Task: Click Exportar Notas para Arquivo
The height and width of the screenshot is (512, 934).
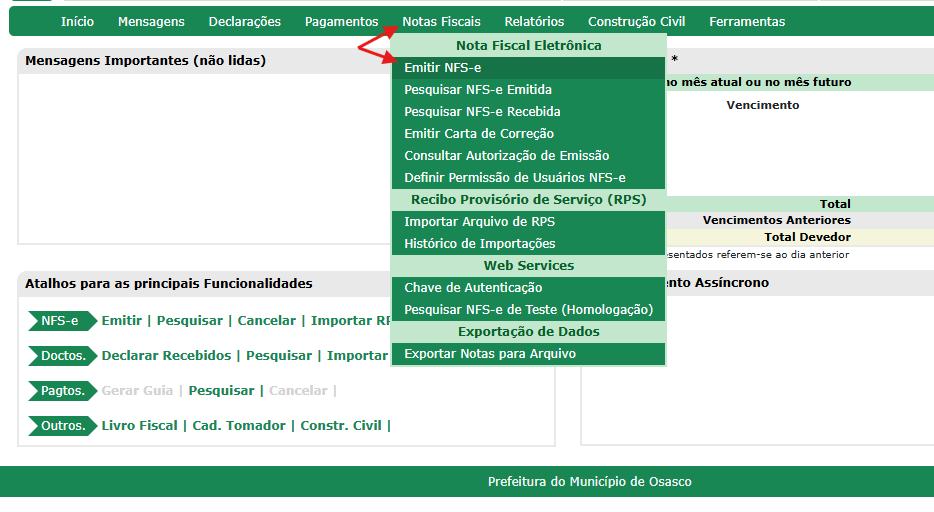Action: click(490, 354)
